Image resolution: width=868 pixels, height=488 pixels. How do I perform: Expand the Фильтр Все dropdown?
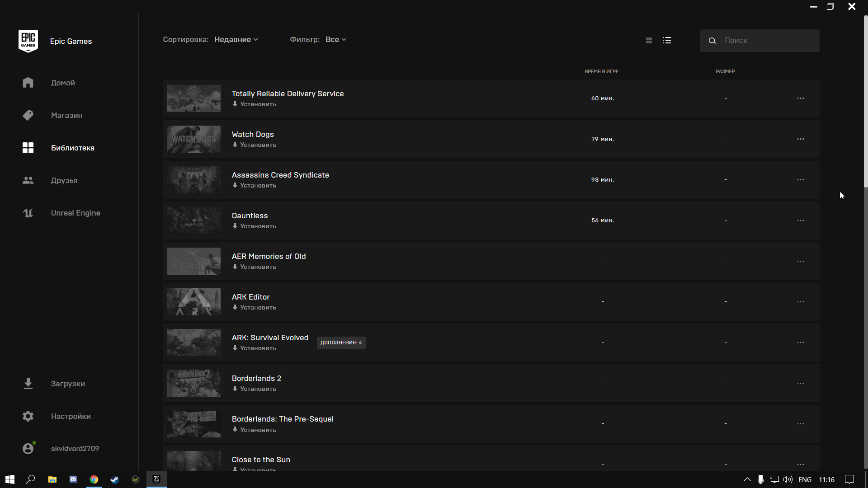coord(335,40)
